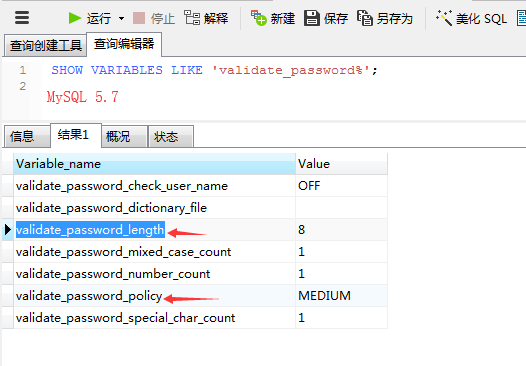Open the Info tab (信息)
Image resolution: width=526 pixels, height=366 pixels.
click(27, 136)
